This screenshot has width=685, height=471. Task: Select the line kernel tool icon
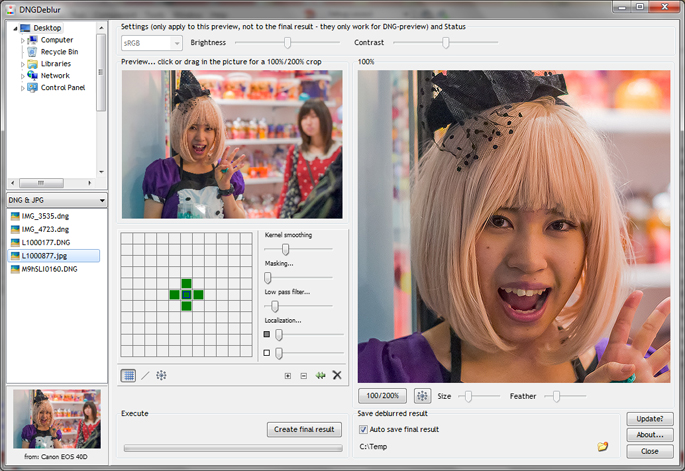point(145,375)
